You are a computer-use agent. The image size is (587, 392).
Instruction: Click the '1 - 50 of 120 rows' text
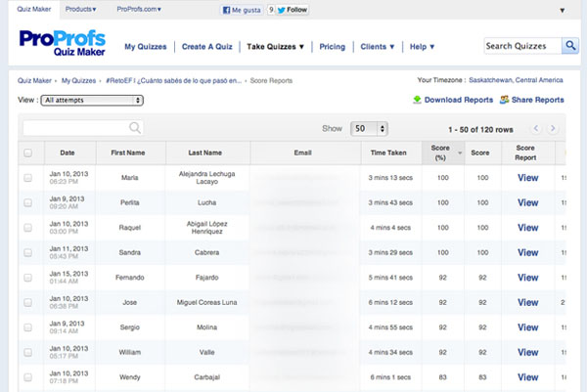[480, 130]
